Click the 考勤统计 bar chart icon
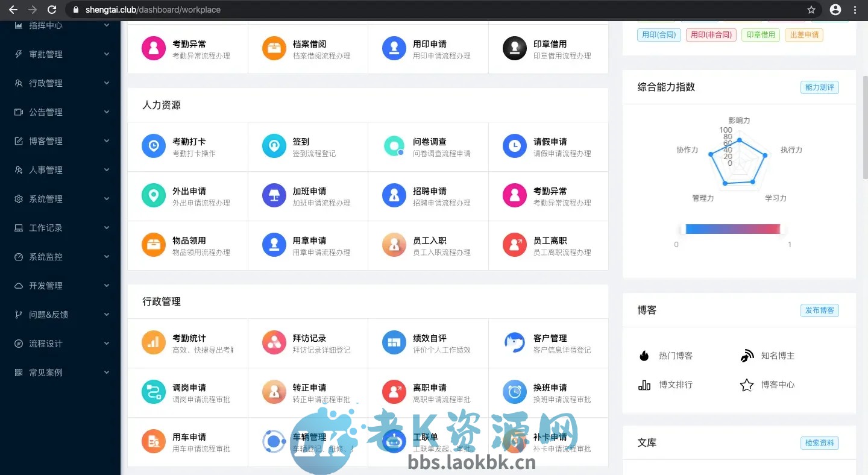 click(x=154, y=342)
